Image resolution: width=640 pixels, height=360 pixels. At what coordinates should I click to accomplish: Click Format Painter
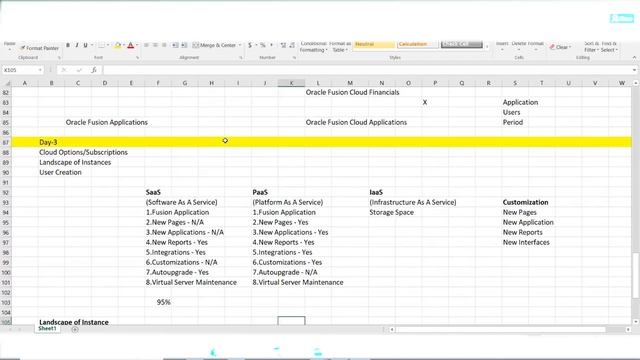coord(40,48)
